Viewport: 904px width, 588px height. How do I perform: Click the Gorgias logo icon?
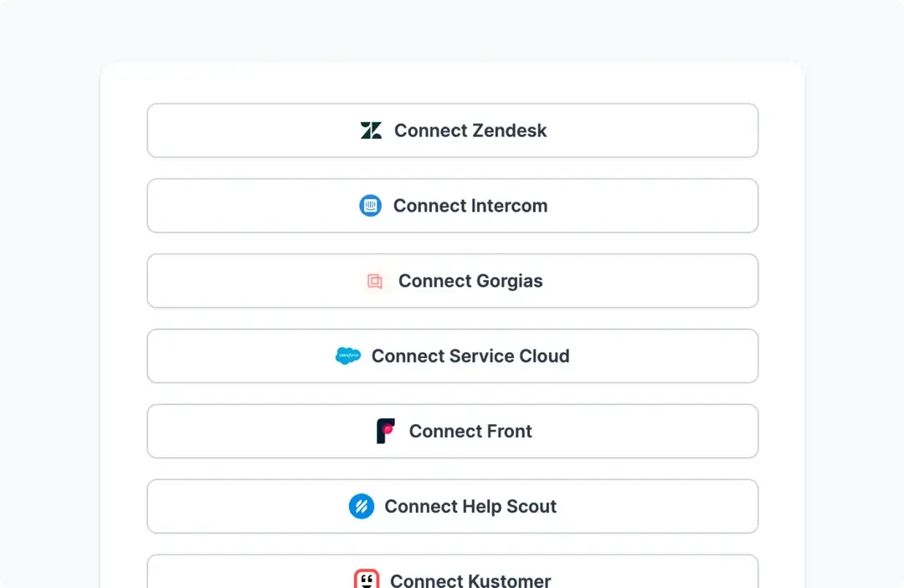coord(375,281)
